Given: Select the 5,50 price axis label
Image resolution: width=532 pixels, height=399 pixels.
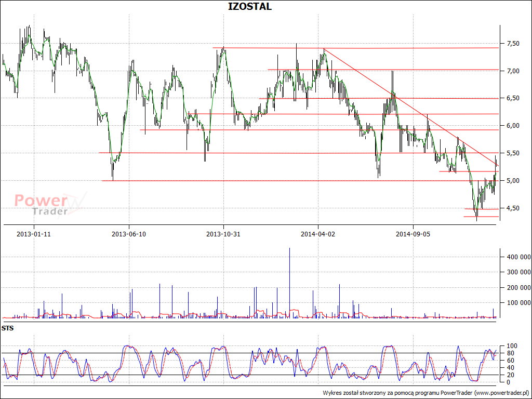Looking at the screenshot, I should coord(513,153).
